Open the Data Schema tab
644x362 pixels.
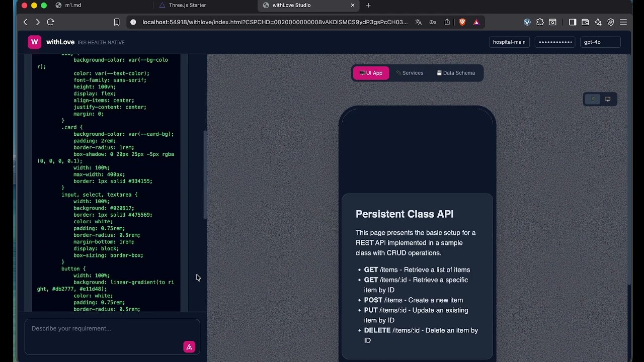(456, 73)
